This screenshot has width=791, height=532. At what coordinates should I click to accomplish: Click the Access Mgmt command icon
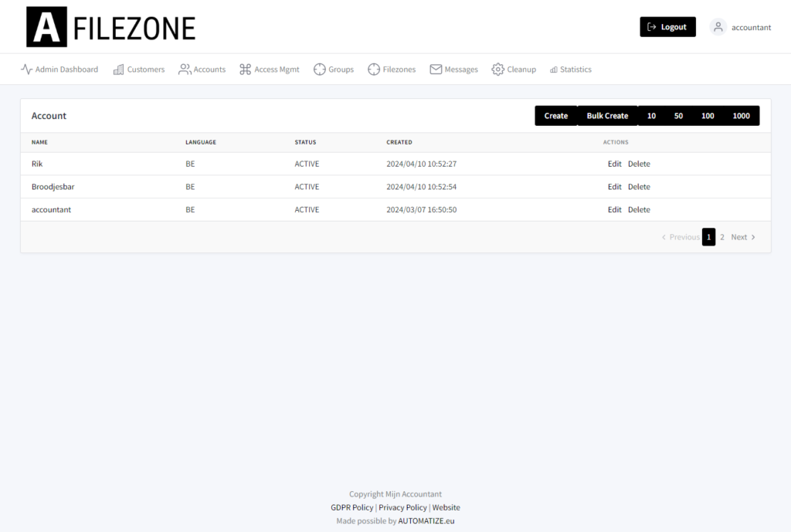coord(245,69)
